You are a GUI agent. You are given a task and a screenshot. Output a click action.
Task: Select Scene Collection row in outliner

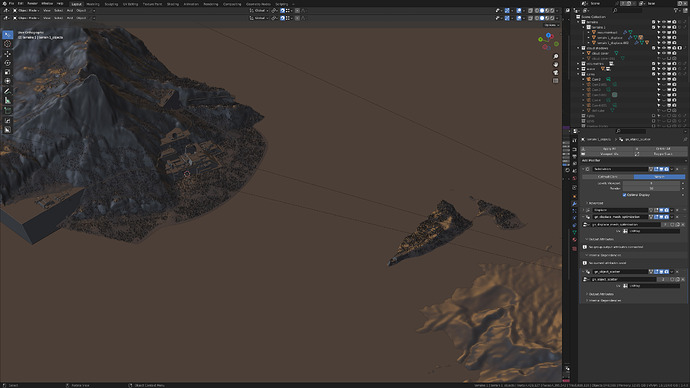click(593, 17)
